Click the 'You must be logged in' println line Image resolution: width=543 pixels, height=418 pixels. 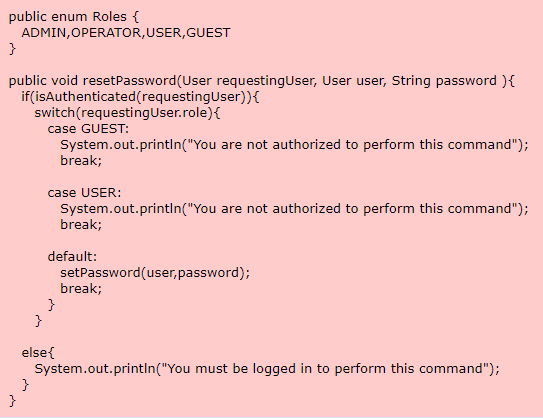(267, 369)
